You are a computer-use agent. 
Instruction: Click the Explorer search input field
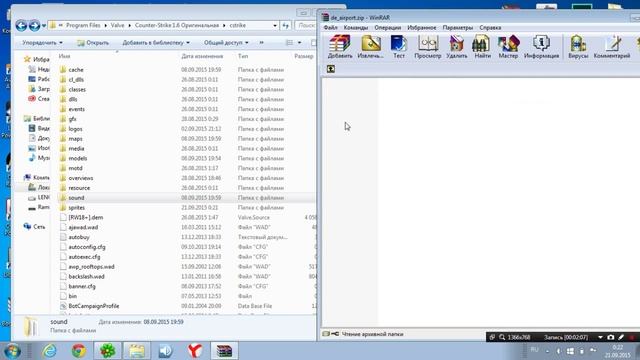coord(306,25)
